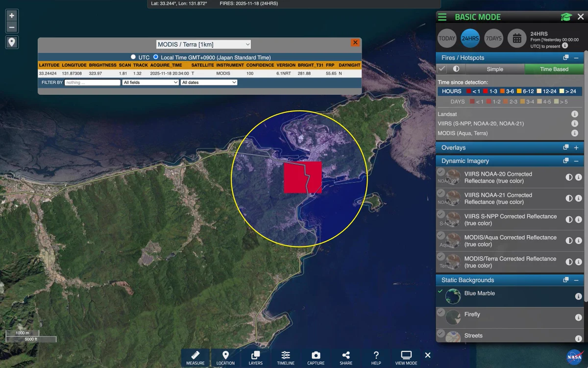Click the Blue Marble thumbnail
This screenshot has height=368, width=588.
[x=453, y=296]
